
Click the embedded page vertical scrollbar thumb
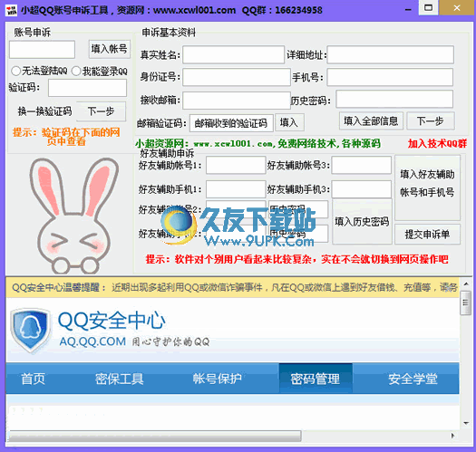466,303
